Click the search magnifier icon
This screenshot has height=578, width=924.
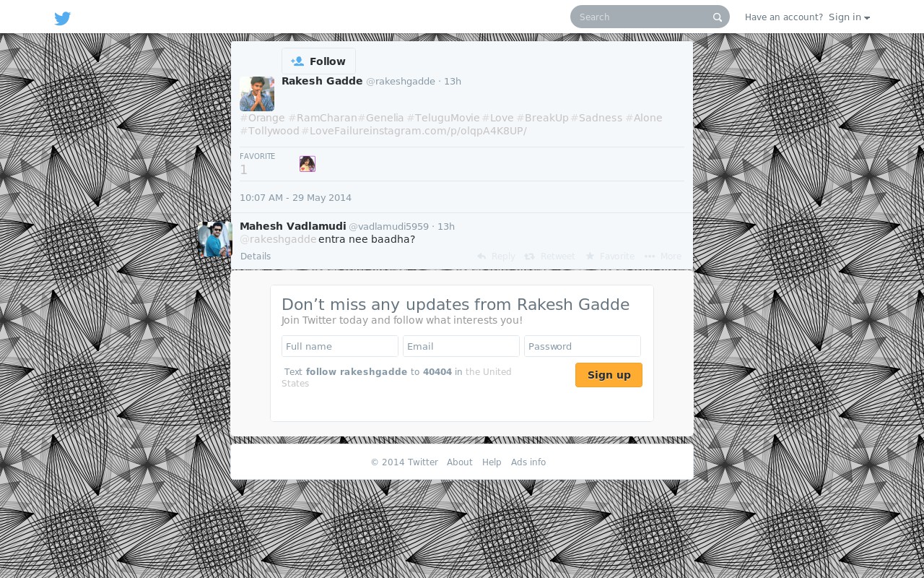[717, 17]
